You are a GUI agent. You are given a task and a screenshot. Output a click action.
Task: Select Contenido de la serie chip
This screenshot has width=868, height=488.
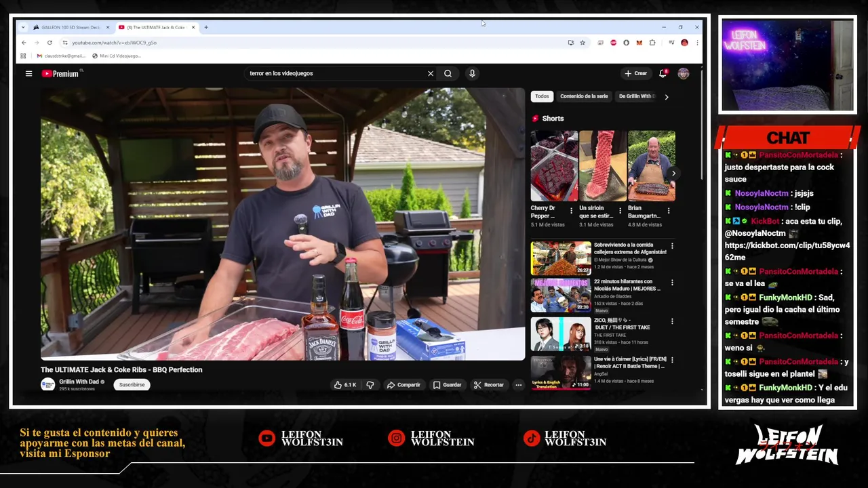point(584,96)
